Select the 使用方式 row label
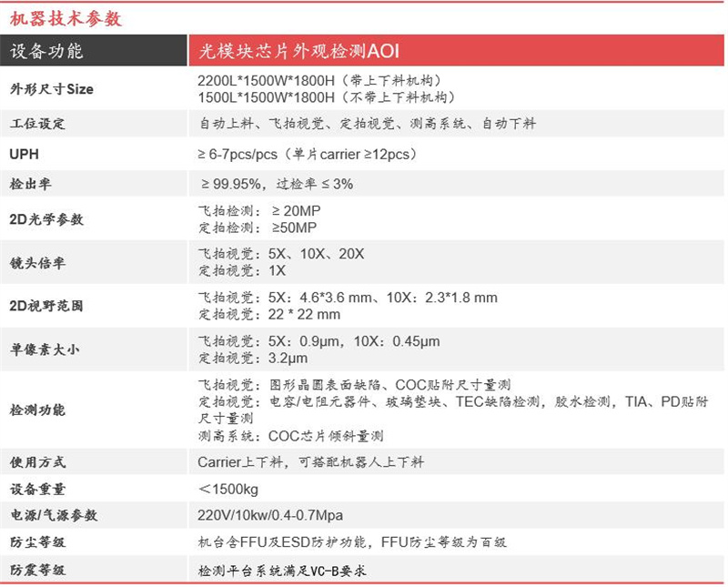Viewport: 728px width, 587px height. (37, 462)
